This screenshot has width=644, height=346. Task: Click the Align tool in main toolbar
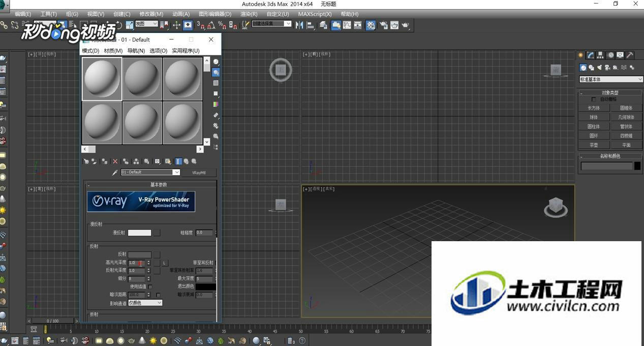(311, 25)
